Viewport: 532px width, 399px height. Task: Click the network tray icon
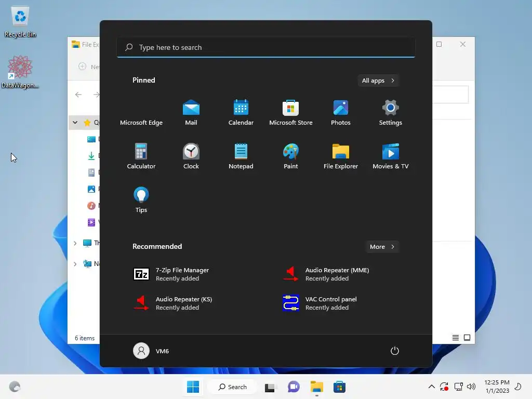(x=458, y=387)
